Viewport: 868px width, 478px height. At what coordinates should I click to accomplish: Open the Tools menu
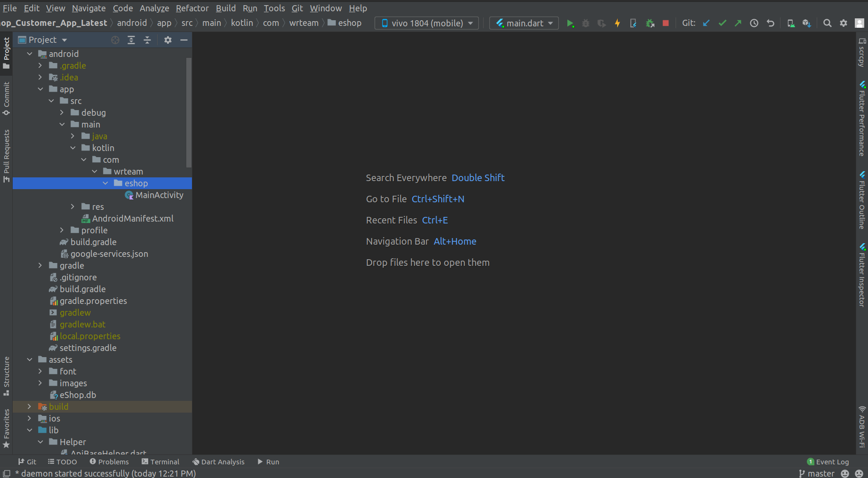pyautogui.click(x=274, y=8)
